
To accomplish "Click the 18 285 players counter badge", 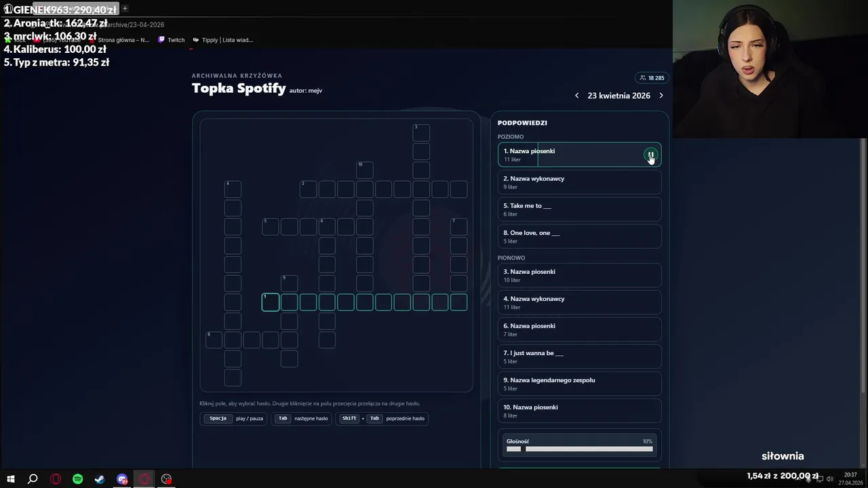I will coord(652,78).
